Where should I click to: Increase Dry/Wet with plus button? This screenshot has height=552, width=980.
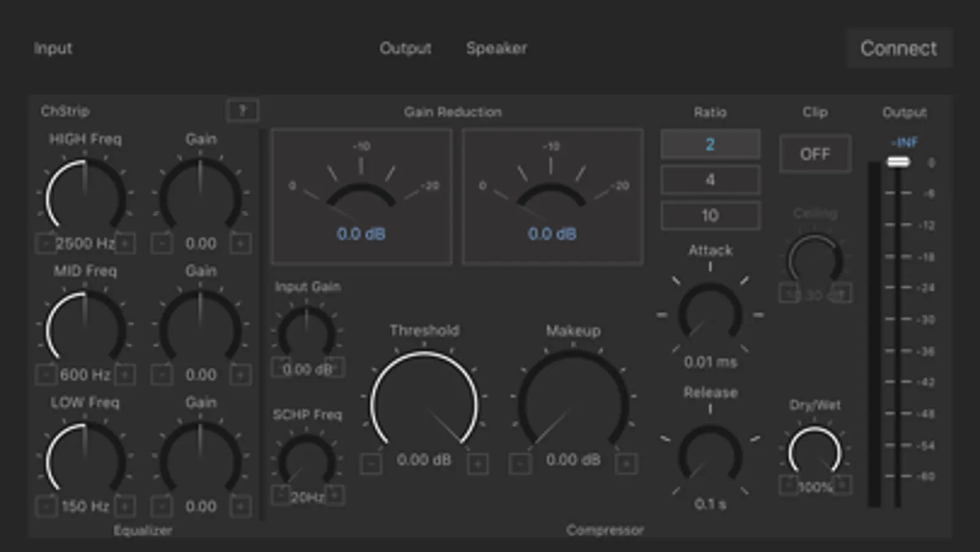click(842, 485)
